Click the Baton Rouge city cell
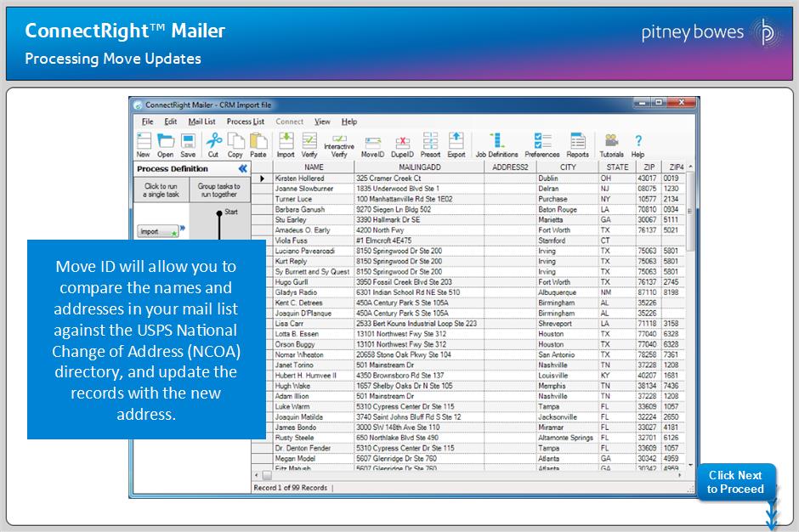Image resolution: width=799 pixels, height=532 pixels. tap(568, 209)
